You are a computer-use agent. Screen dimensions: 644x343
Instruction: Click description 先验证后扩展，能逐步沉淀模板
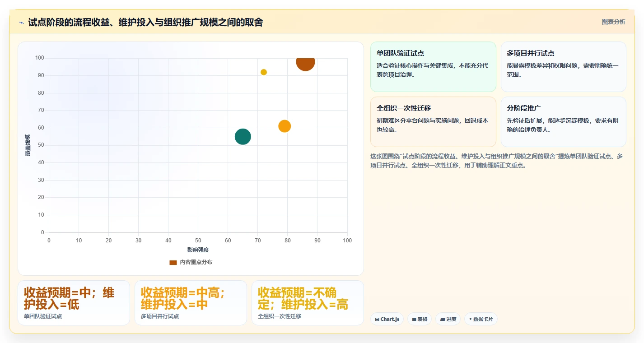pos(563,125)
